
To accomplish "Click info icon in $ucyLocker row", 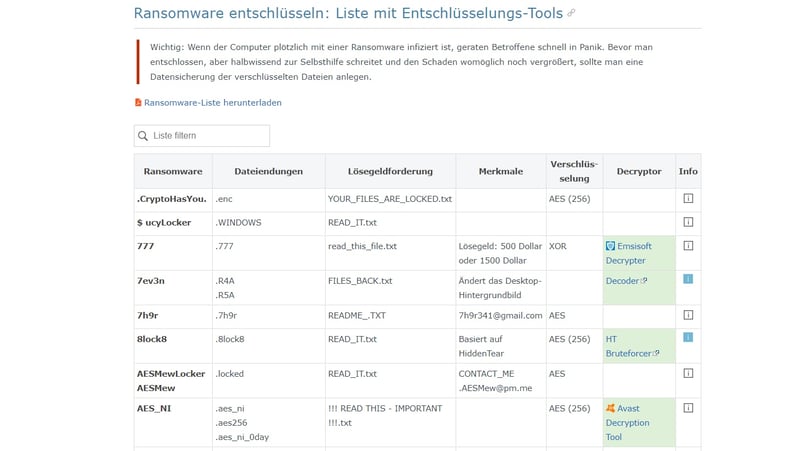I will (688, 222).
